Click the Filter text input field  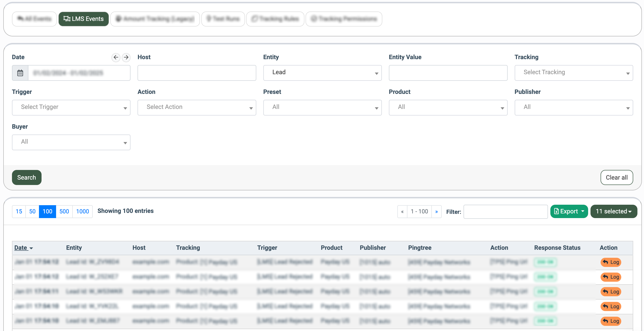tap(505, 212)
